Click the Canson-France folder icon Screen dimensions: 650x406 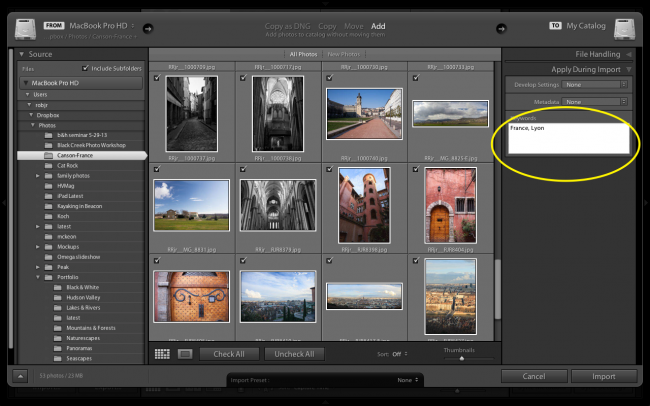(x=50, y=155)
